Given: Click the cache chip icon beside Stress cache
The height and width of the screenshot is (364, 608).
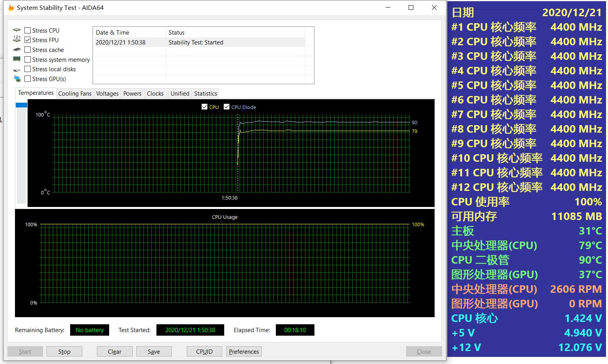Looking at the screenshot, I should [x=17, y=50].
